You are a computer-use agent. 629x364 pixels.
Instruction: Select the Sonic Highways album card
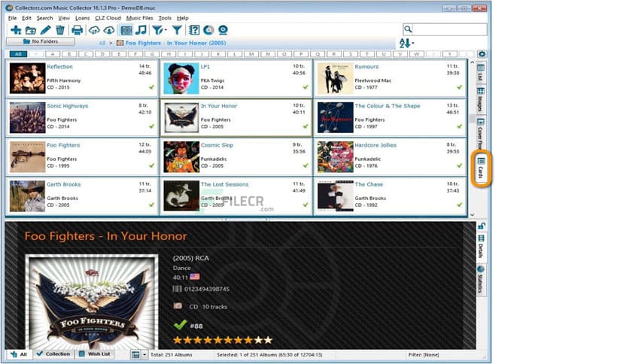click(82, 117)
